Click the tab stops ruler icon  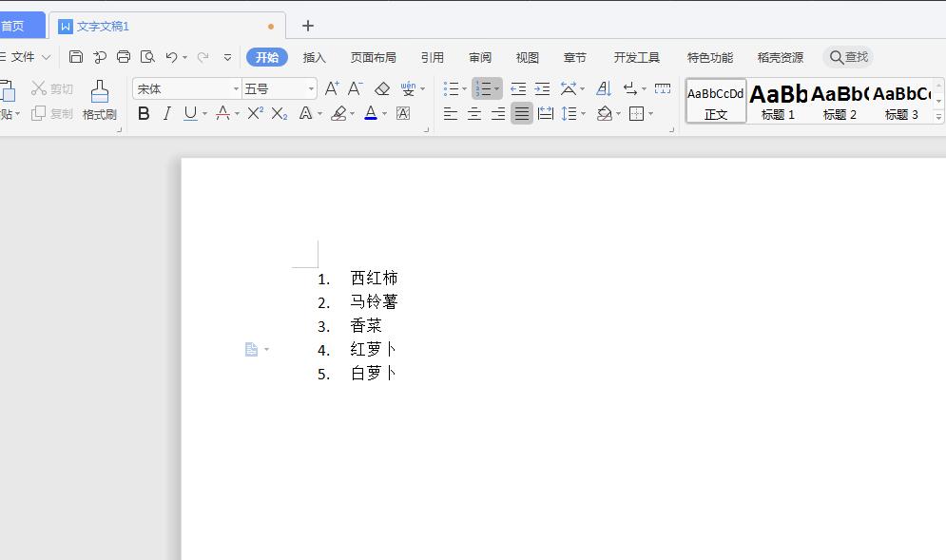coord(663,88)
